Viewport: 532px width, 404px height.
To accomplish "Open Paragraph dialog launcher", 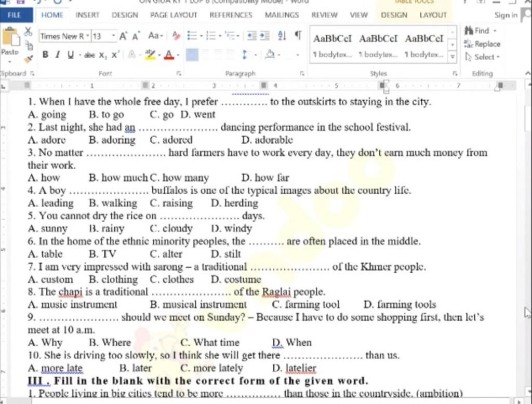I will tap(302, 73).
